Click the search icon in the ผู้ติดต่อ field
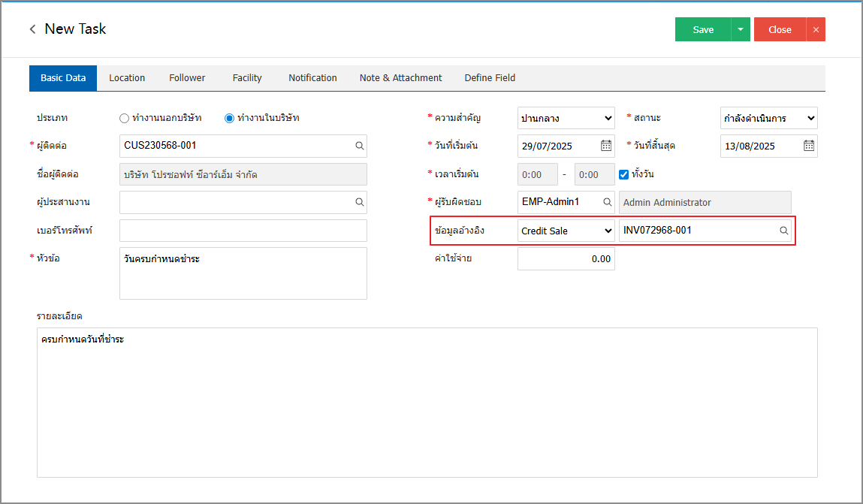The height and width of the screenshot is (504, 863). click(x=359, y=146)
